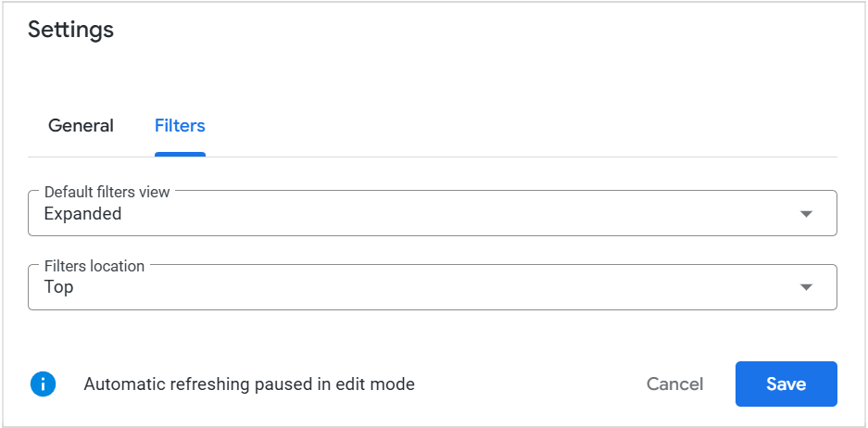Click the words "edit mode" in the notice
The height and width of the screenshot is (428, 868).
380,384
